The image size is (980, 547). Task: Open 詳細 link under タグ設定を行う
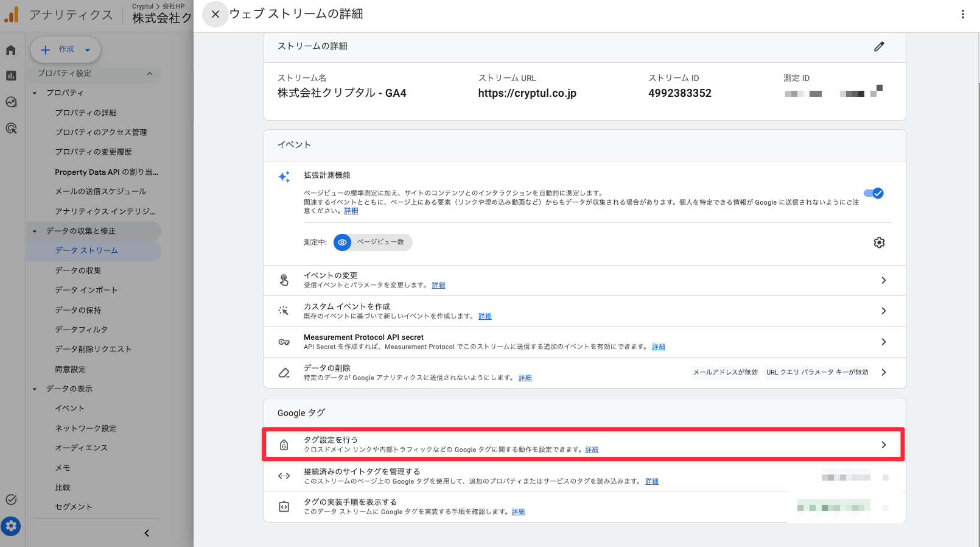pos(592,450)
